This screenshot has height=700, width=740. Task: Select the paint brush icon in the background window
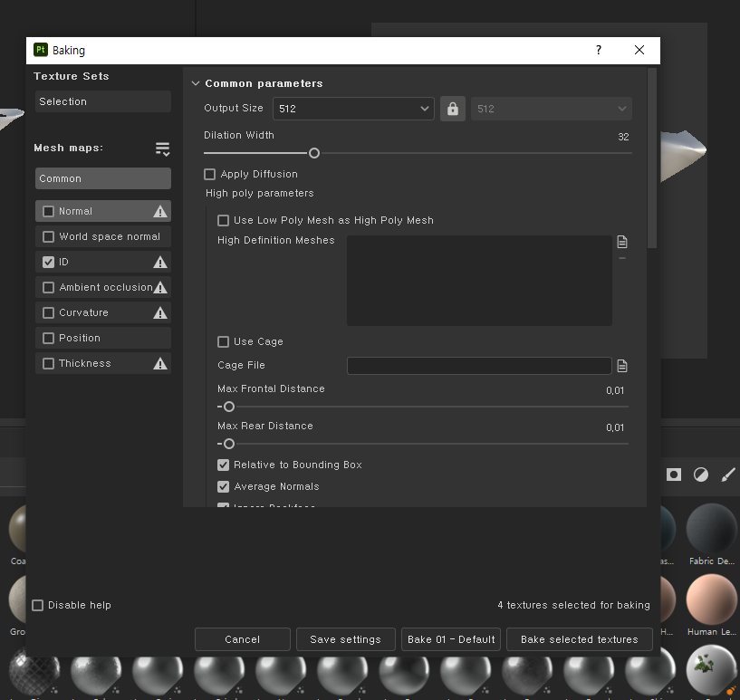pos(728,475)
